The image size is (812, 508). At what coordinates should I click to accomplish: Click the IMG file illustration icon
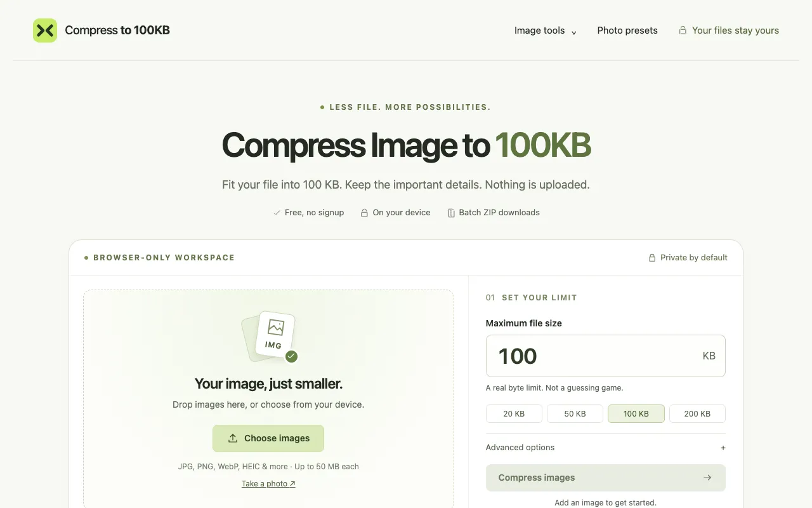click(270, 337)
